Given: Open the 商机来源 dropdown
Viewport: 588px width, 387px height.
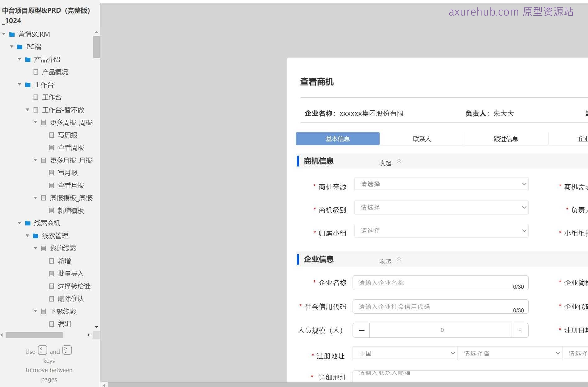Looking at the screenshot, I should [x=441, y=184].
